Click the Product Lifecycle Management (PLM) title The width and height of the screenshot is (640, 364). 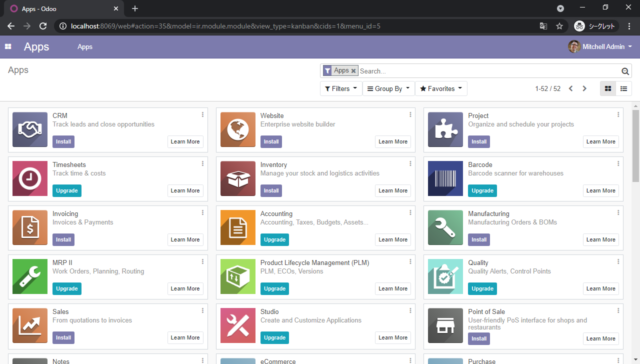click(x=314, y=262)
